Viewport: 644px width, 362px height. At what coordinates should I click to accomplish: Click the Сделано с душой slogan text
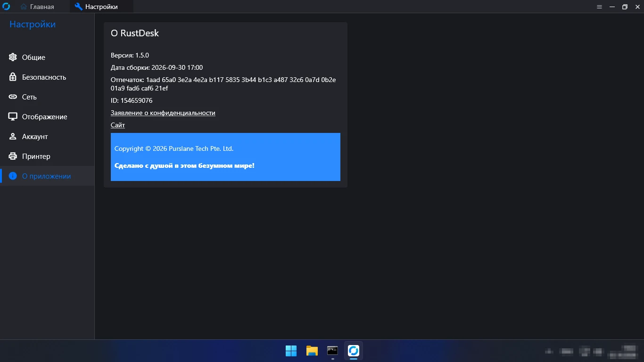point(184,166)
